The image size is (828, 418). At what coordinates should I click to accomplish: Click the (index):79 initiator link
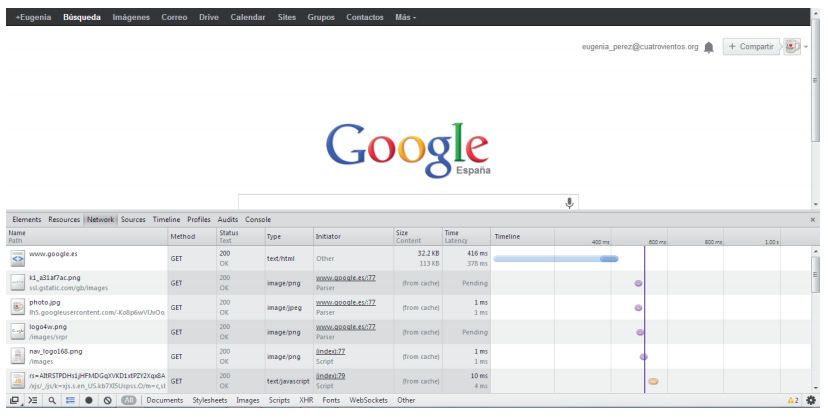(330, 376)
